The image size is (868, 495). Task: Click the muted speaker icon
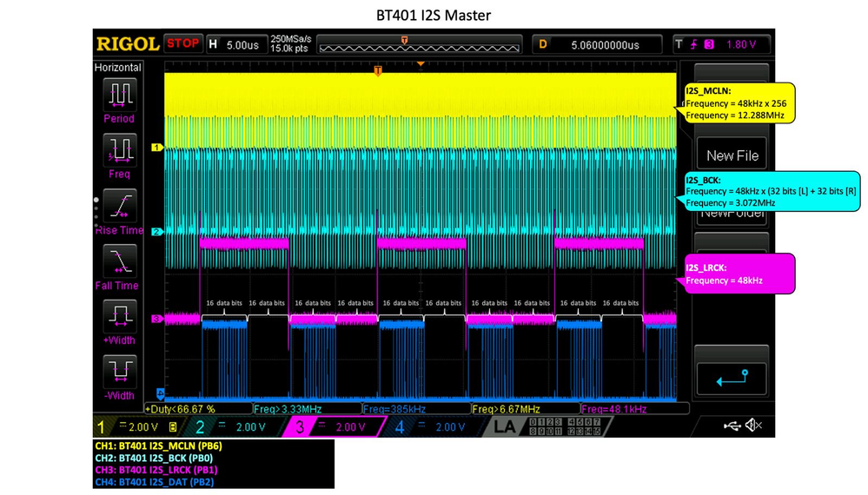click(753, 426)
